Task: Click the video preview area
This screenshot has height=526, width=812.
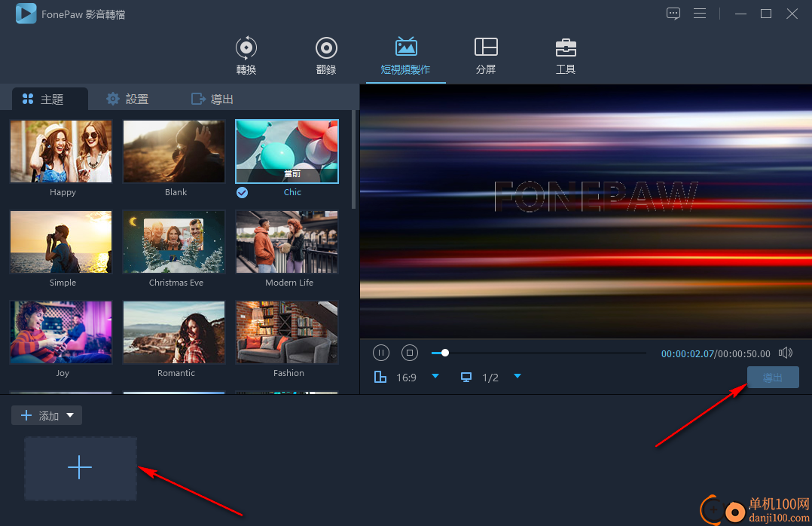Action: point(586,212)
